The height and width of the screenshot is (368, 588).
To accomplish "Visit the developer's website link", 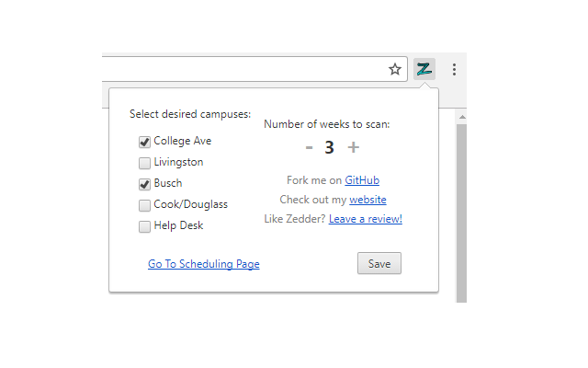I will [x=367, y=200].
